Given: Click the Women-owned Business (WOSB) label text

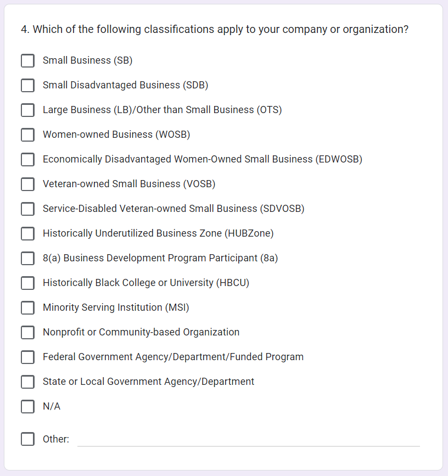Looking at the screenshot, I should (116, 135).
